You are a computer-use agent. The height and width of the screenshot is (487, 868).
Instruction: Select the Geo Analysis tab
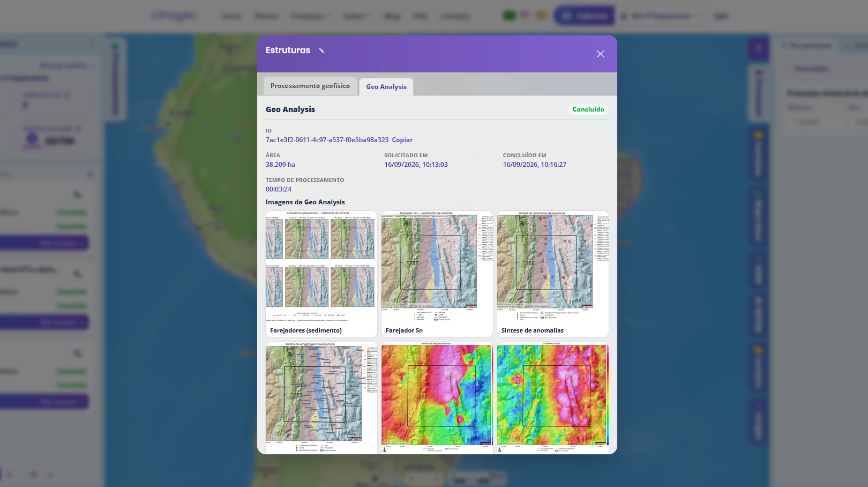(386, 87)
